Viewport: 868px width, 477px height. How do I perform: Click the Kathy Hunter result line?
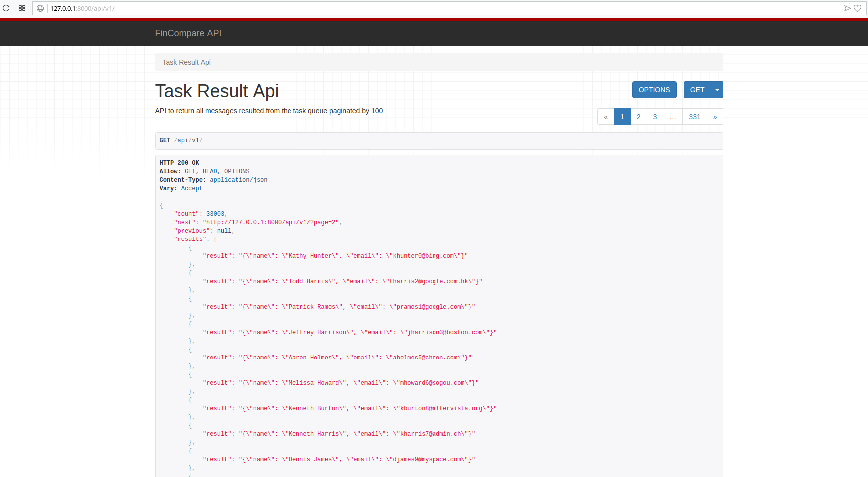[x=335, y=256]
